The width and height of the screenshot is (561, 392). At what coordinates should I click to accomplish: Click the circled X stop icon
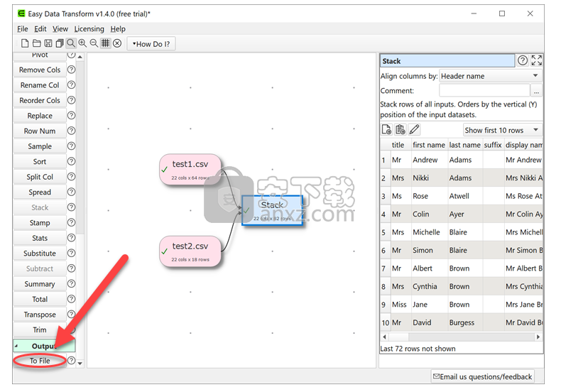pos(117,43)
